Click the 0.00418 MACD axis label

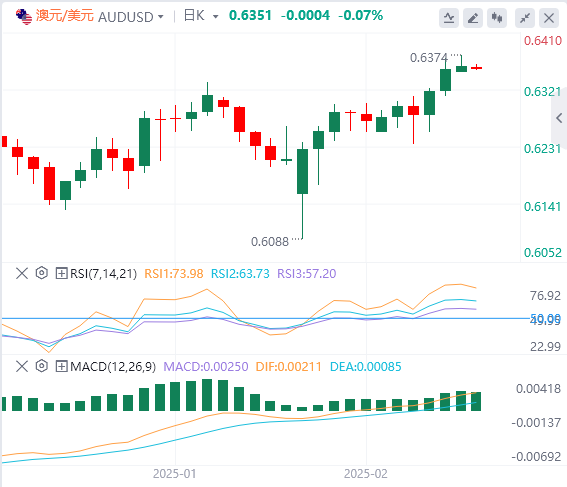tap(538, 389)
